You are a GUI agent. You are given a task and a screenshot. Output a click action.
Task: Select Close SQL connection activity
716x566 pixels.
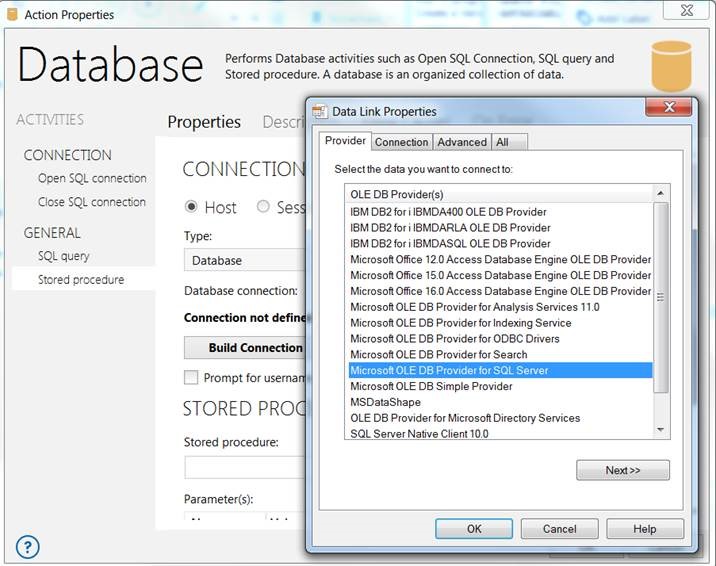click(x=92, y=202)
